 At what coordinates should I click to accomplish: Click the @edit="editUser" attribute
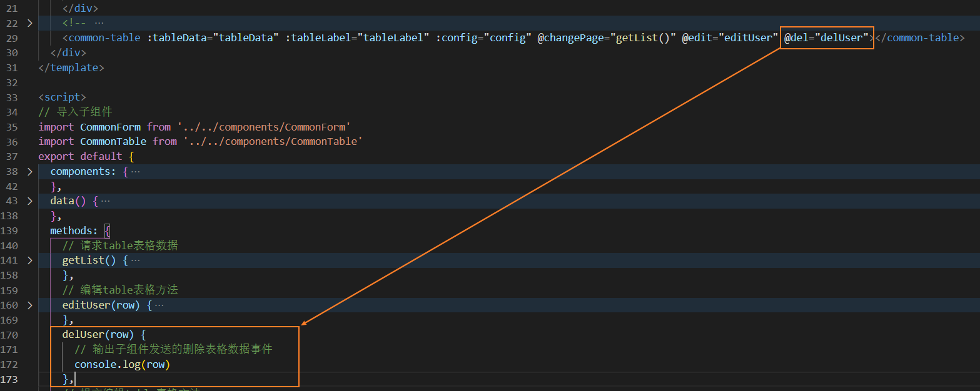click(x=730, y=38)
